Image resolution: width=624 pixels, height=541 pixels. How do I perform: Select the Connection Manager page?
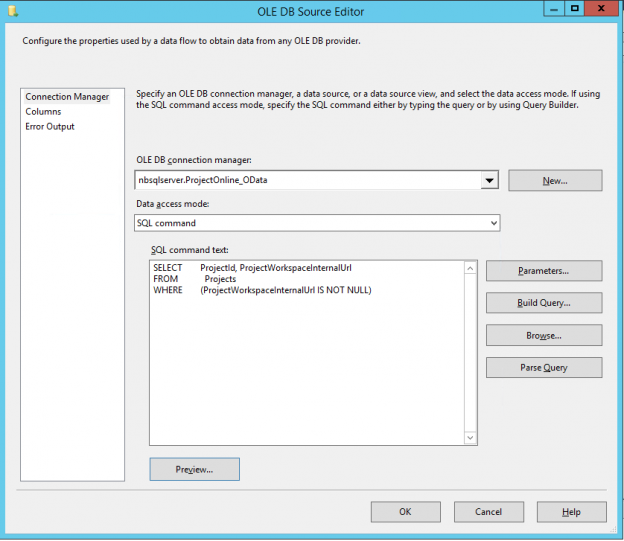(x=67, y=97)
